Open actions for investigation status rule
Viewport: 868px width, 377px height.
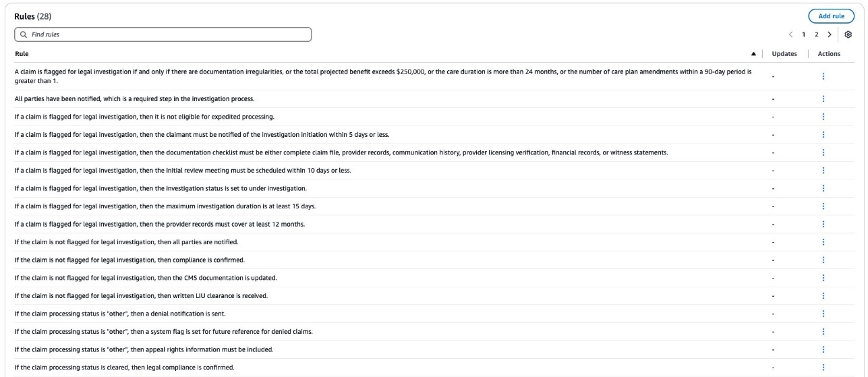pyautogui.click(x=823, y=188)
